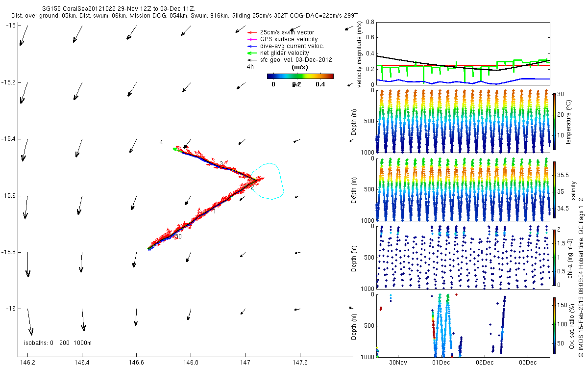Click the '-15.4' latitude tick label
The image size is (588, 368).
(x=8, y=139)
